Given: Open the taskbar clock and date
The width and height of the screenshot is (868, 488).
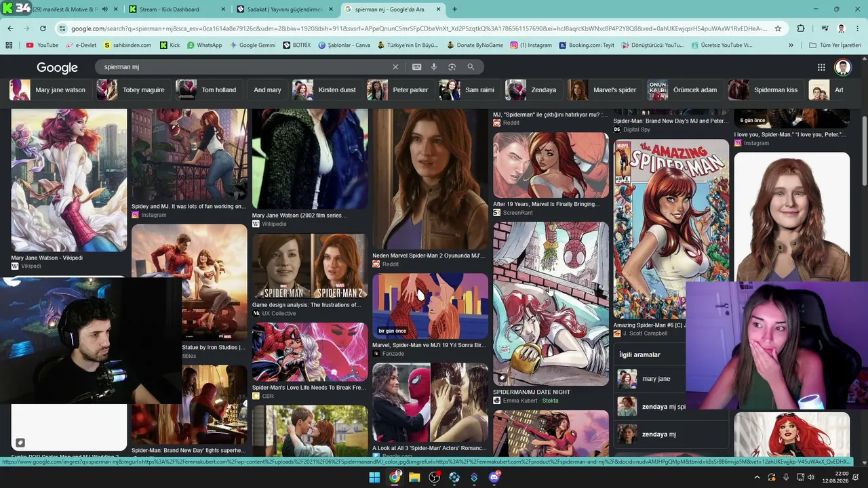Looking at the screenshot, I should 834,477.
